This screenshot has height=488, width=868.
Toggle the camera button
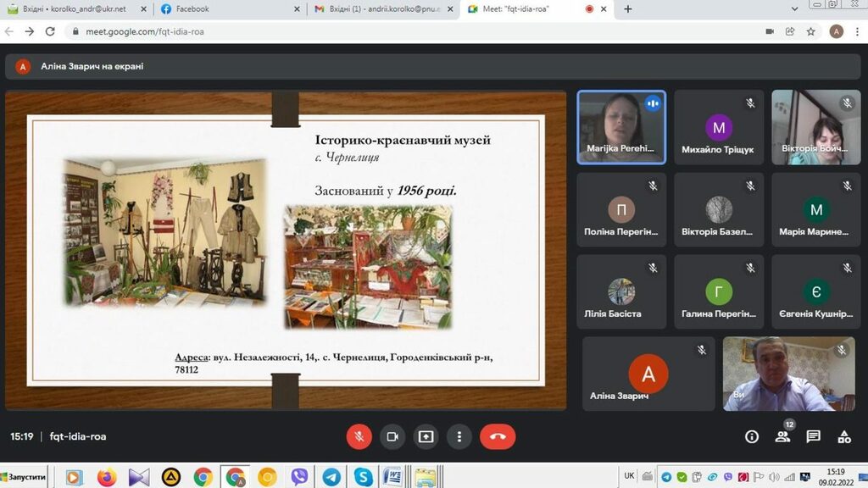click(x=392, y=436)
